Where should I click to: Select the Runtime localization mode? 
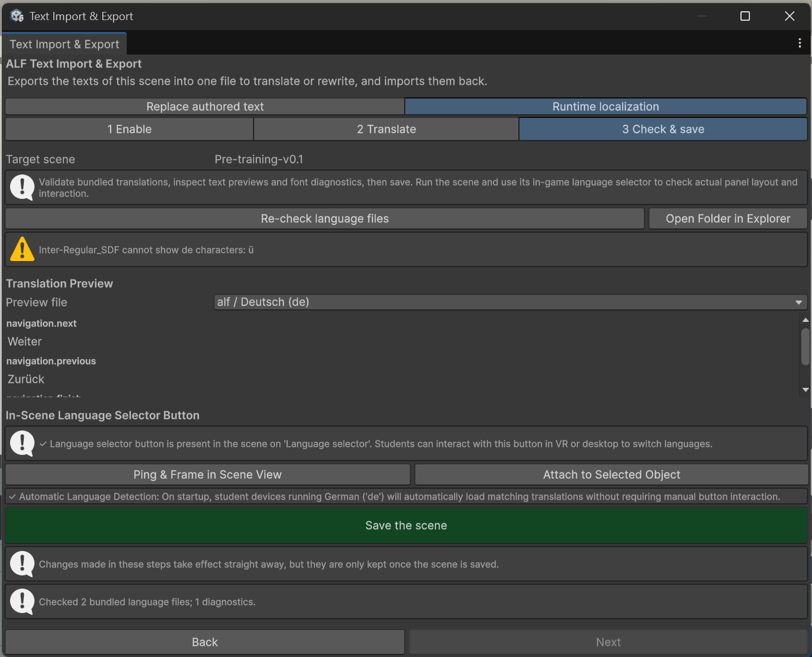[606, 107]
